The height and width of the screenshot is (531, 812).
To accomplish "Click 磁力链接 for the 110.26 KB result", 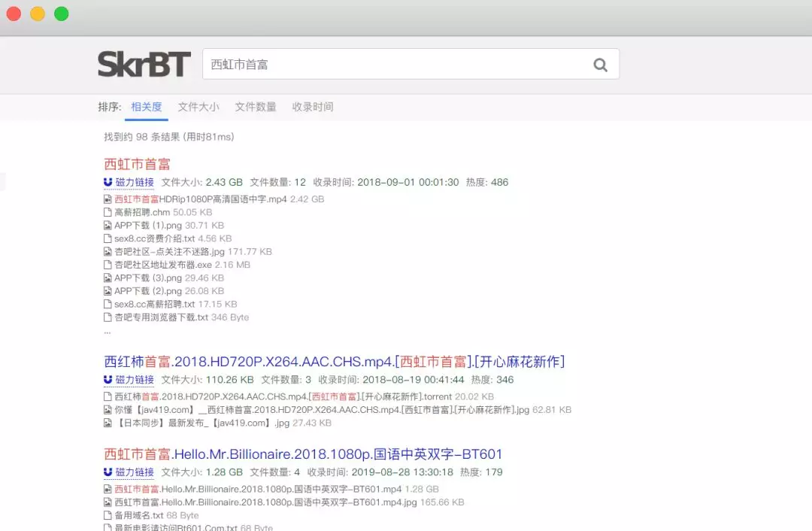I will click(x=135, y=380).
